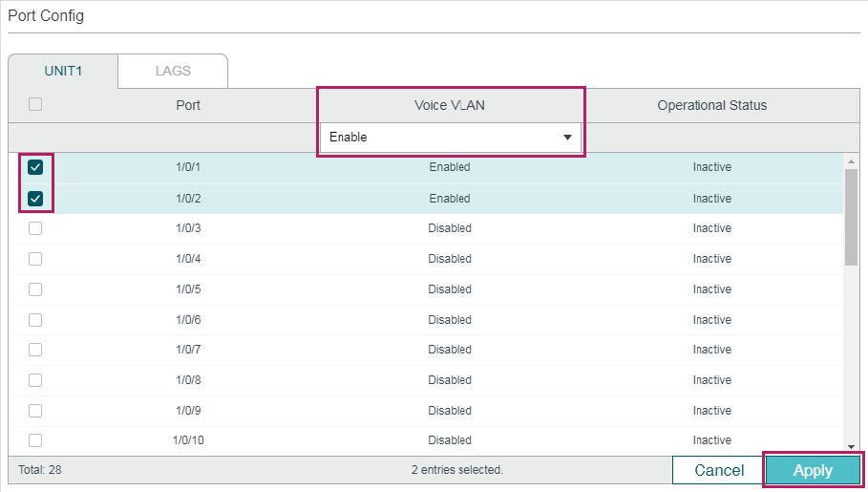Open the Voice VLAN Enable combo box
Image resolution: width=868 pixels, height=492 pixels.
click(x=451, y=138)
